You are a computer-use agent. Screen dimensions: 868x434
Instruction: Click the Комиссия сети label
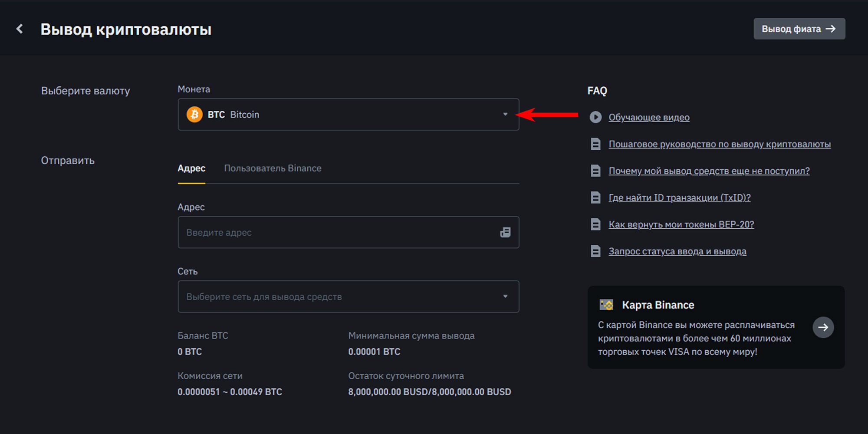210,376
